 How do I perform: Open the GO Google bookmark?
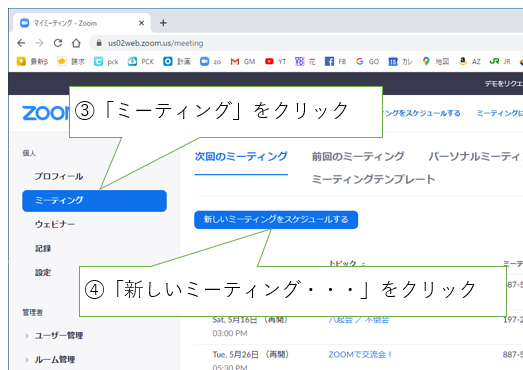[x=367, y=61]
